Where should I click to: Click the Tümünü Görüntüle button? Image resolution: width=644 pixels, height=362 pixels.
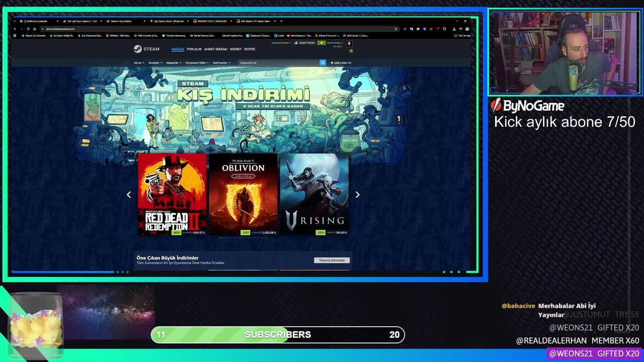[332, 260]
